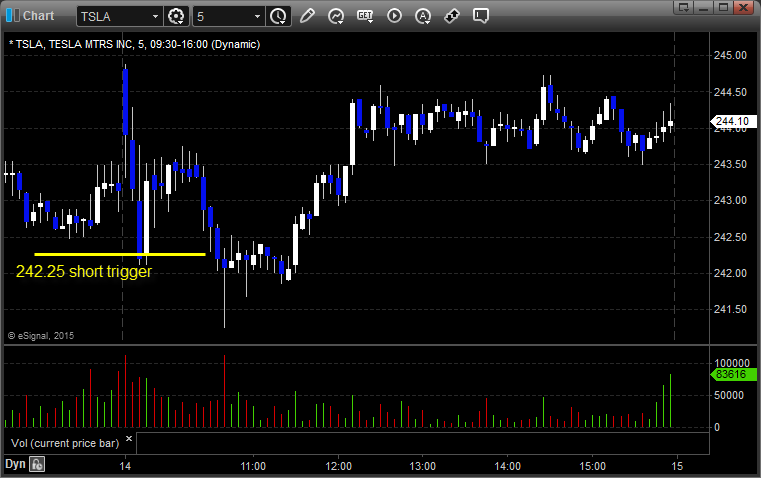Maximize the Chart window
This screenshot has height=478, width=761.
723,7
